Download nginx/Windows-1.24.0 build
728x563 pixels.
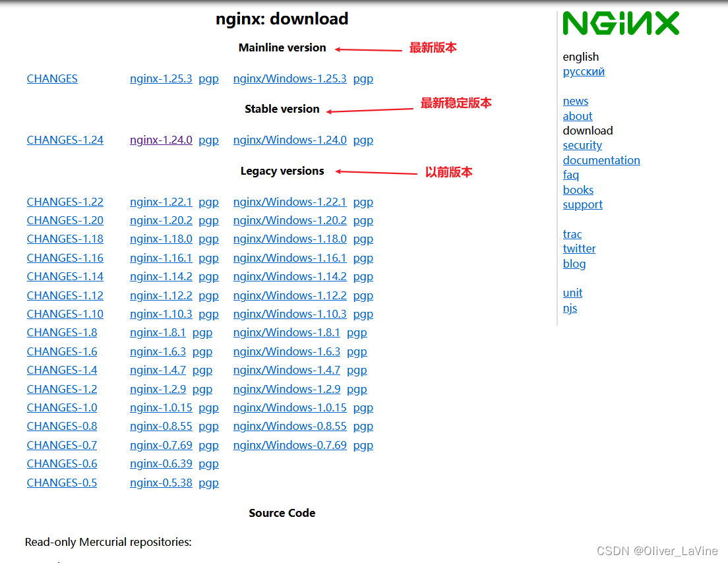click(x=289, y=140)
